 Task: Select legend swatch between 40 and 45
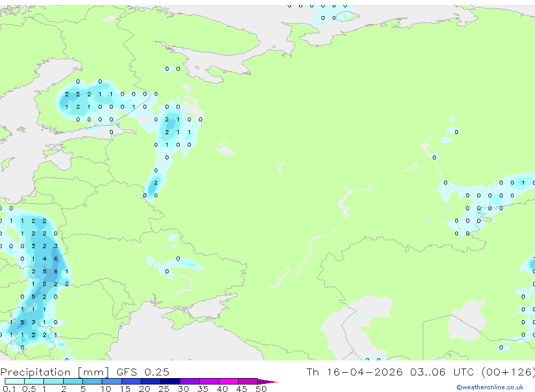(228, 381)
